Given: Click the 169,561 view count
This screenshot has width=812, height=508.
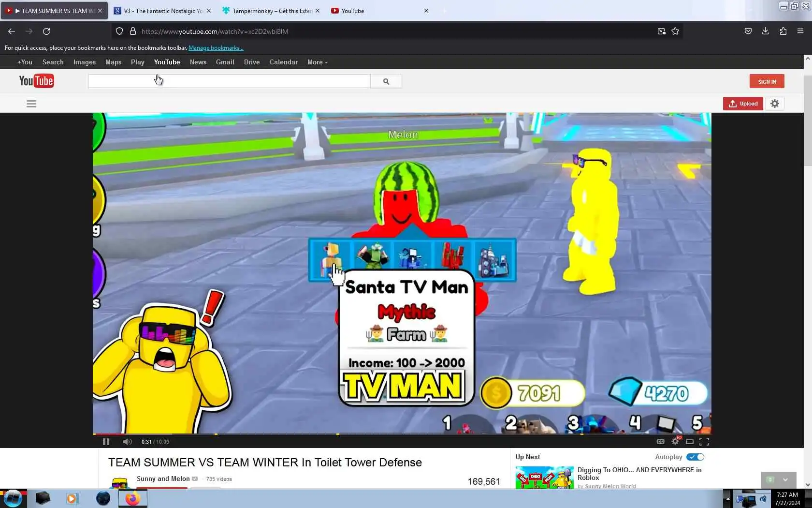Looking at the screenshot, I should click(x=484, y=482).
